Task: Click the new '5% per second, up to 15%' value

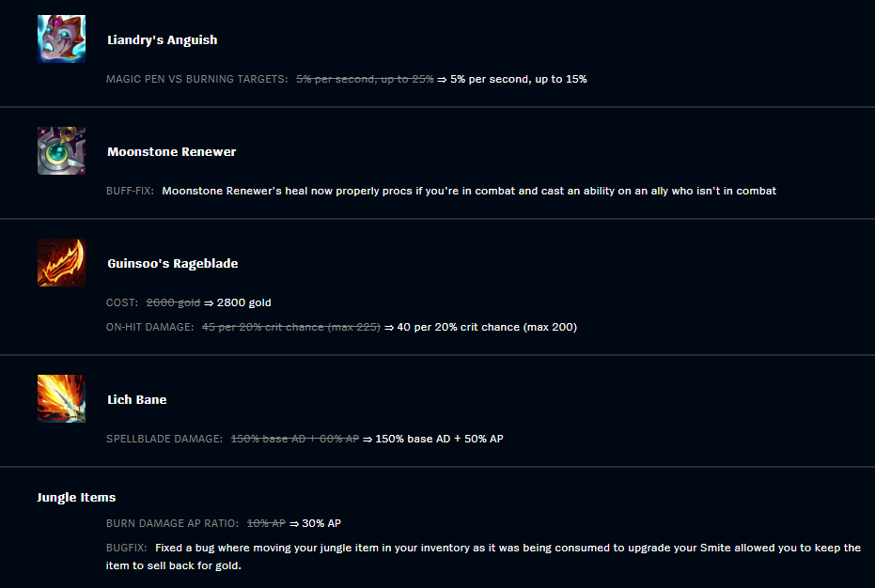Action: (519, 79)
